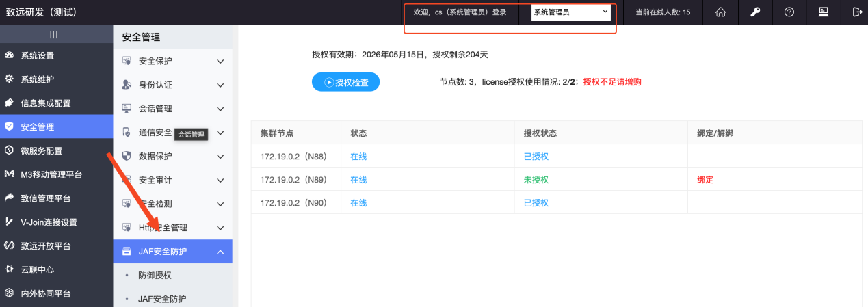Click the computer monitor icon in header
Screen dimensions: 868x307
(823, 12)
